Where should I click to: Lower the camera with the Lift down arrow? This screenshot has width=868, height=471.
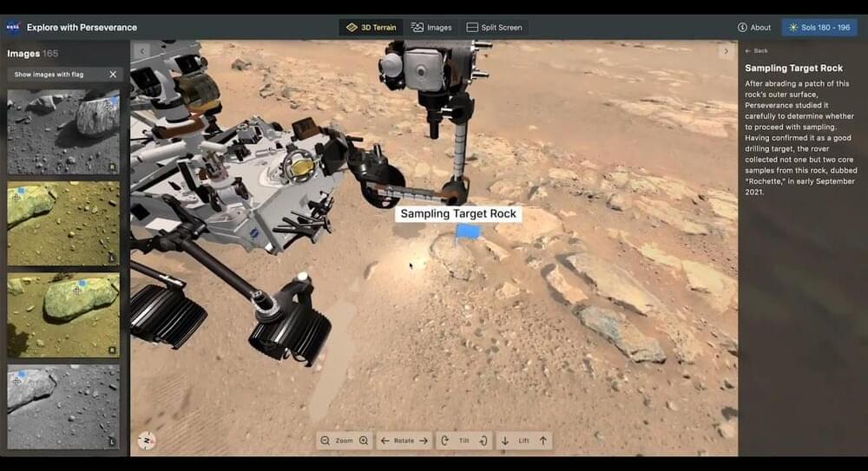pos(504,441)
